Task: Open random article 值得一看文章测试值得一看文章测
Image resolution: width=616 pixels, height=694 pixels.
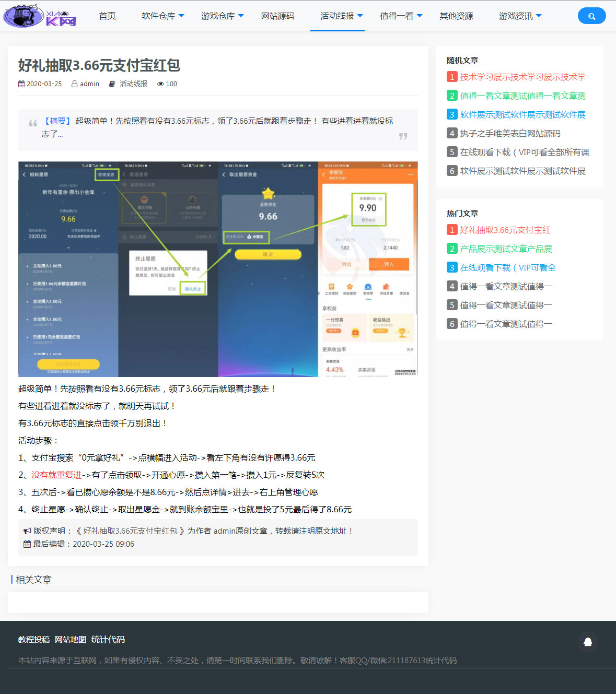Action: (x=522, y=96)
